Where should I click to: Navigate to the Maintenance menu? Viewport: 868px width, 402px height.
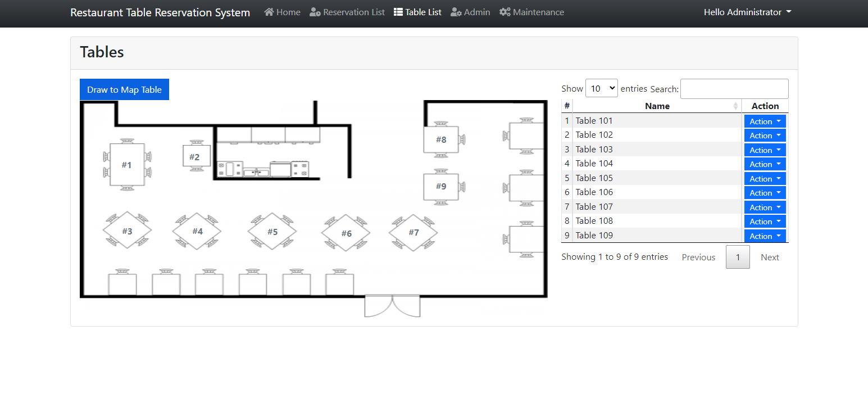point(537,12)
